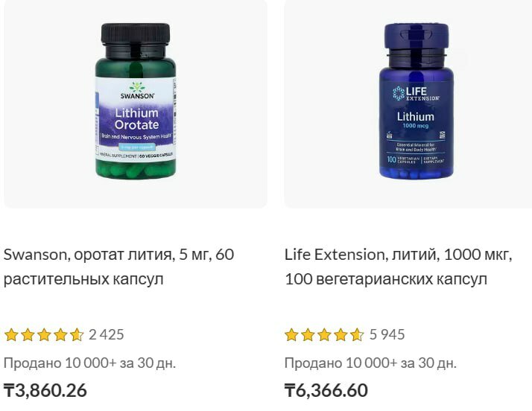Click the half star of the Life Extension rating
This screenshot has width=532, height=411.
357,335
